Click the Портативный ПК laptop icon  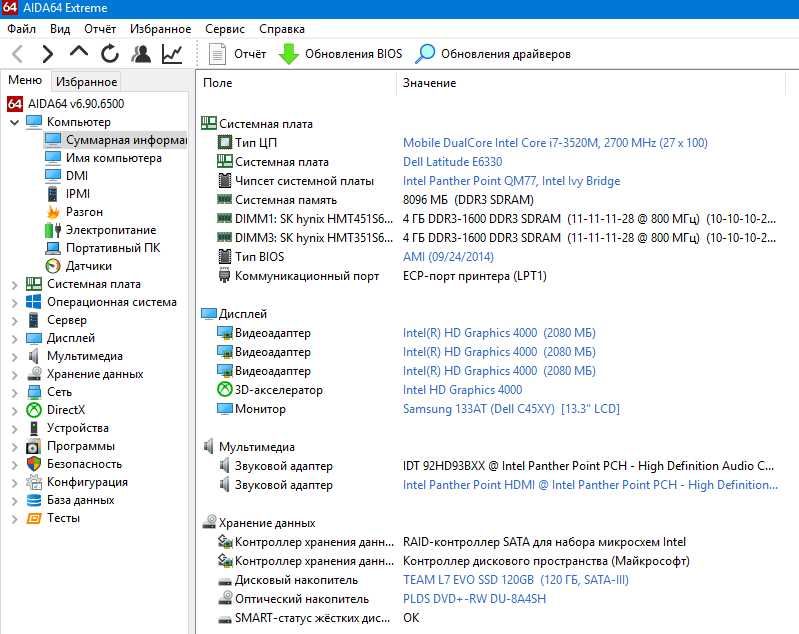coord(53,248)
